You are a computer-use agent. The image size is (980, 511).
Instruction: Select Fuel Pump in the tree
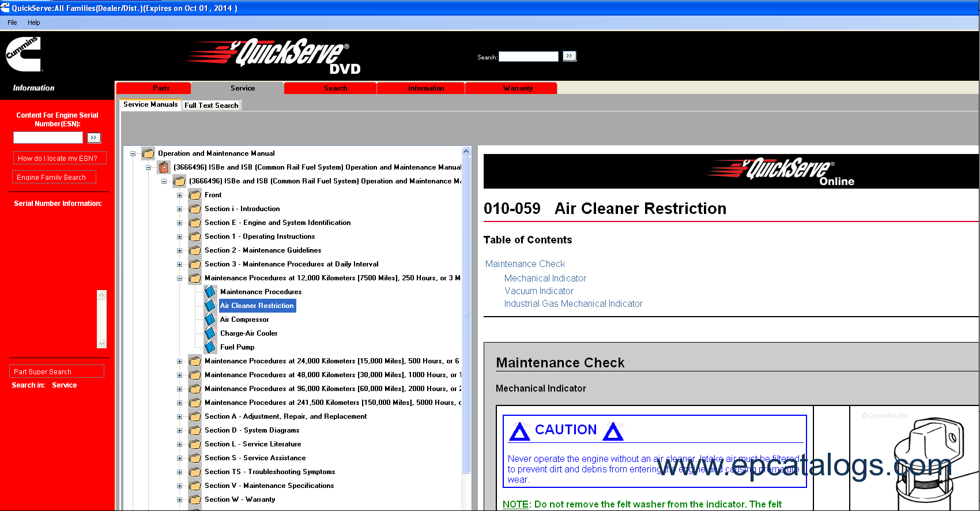(238, 347)
